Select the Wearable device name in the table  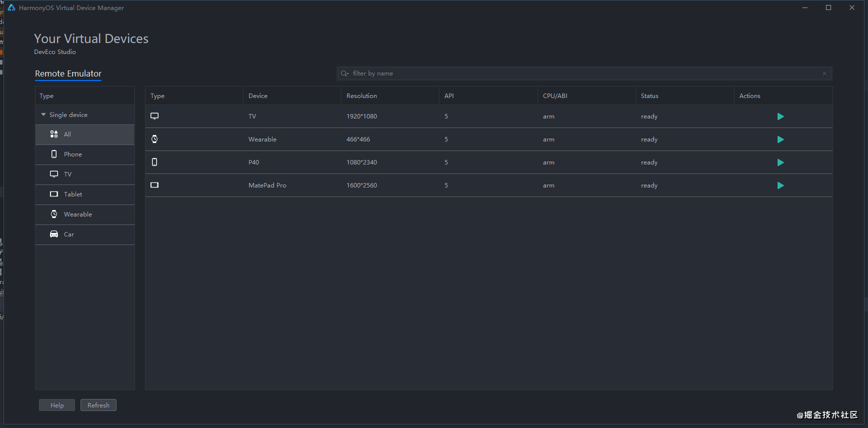[x=262, y=139]
